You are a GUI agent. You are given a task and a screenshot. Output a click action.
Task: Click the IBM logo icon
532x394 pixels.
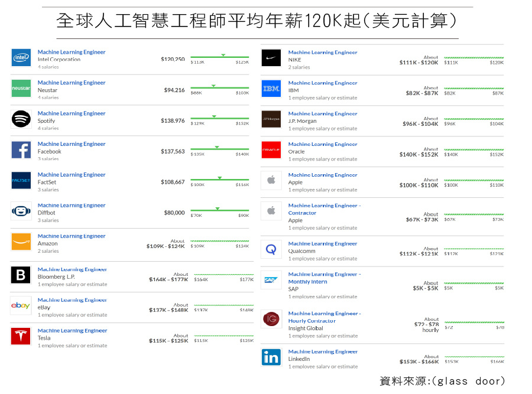click(271, 89)
